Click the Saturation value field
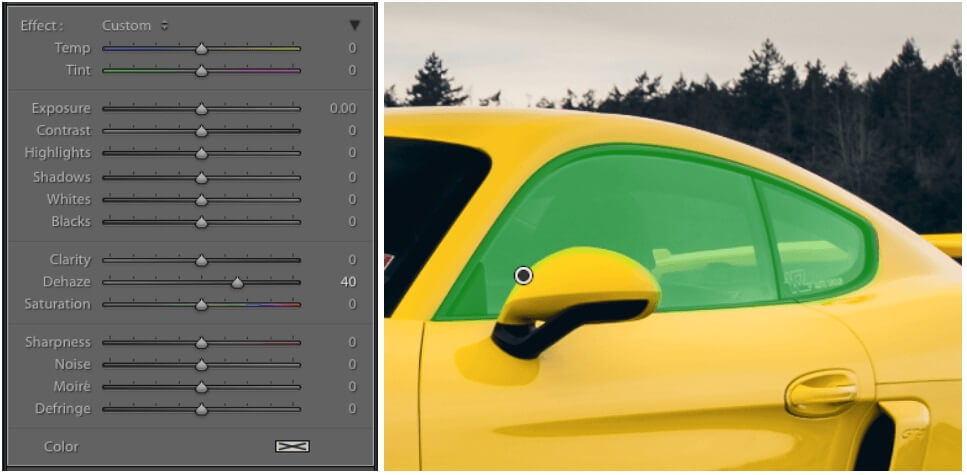The width and height of the screenshot is (967, 475). [x=352, y=304]
